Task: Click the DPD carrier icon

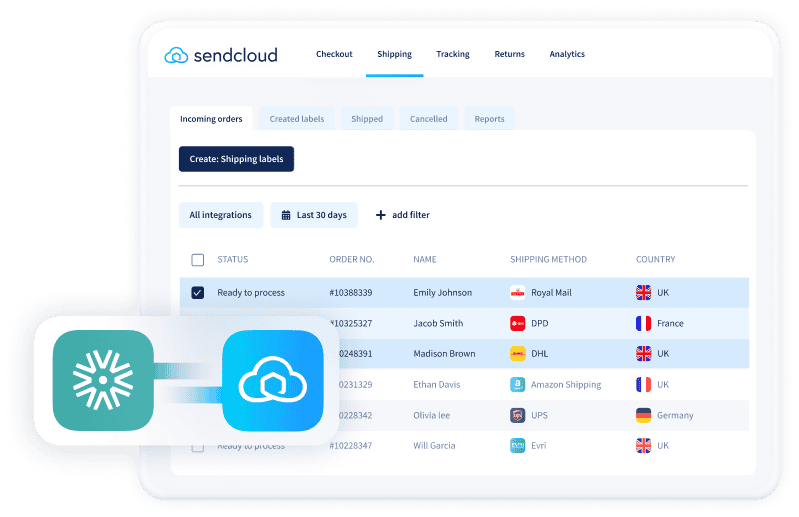Action: (x=518, y=323)
